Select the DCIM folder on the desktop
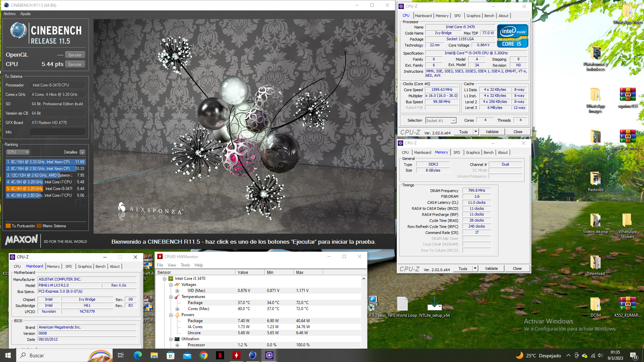 (595, 307)
